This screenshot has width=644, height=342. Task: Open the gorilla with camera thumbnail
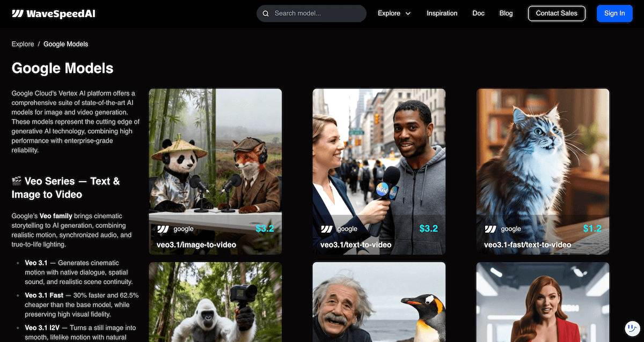(215, 302)
